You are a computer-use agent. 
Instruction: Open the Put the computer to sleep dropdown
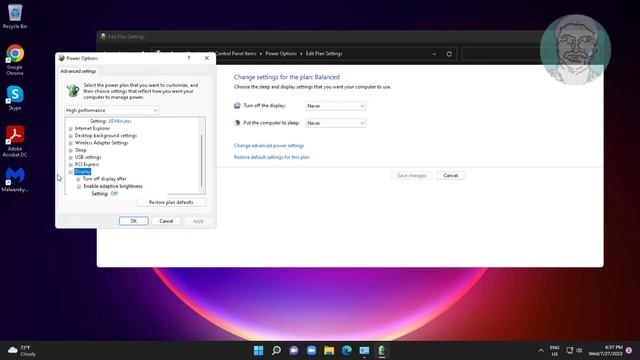coord(336,123)
